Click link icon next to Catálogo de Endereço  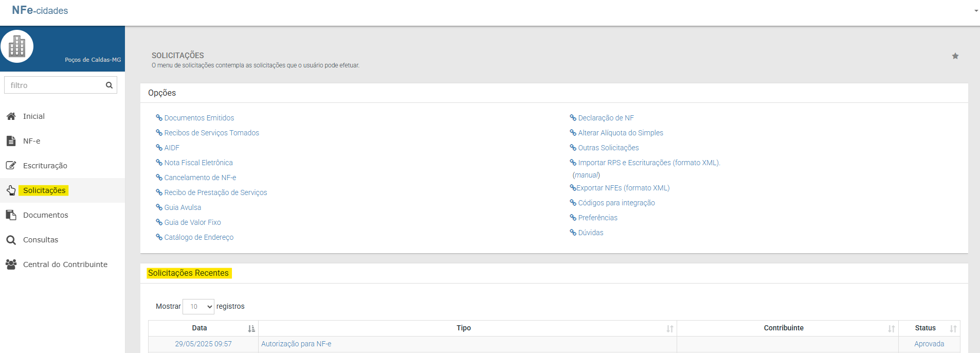(159, 237)
